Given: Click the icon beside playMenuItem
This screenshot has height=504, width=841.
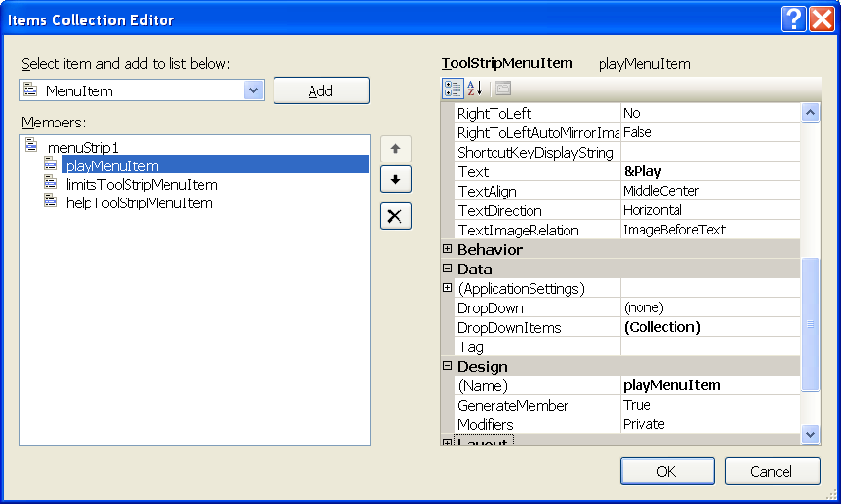Looking at the screenshot, I should coord(51,164).
